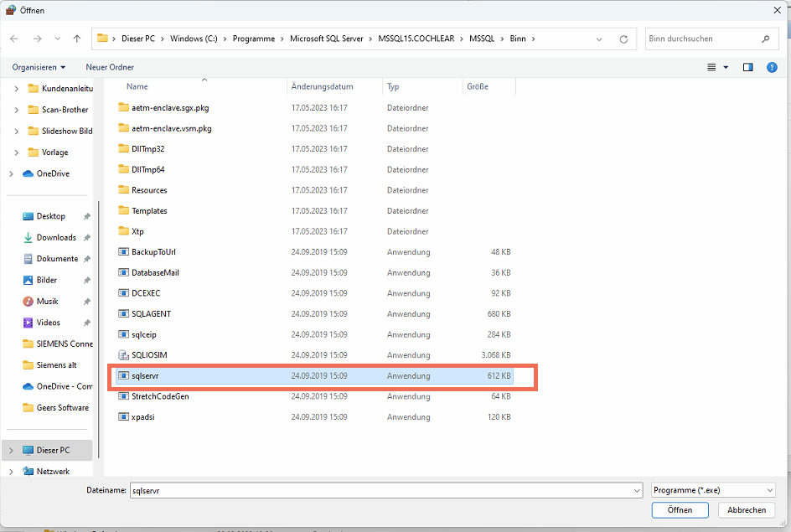Click the search magnifier icon
791x532 pixels.
tap(765, 39)
